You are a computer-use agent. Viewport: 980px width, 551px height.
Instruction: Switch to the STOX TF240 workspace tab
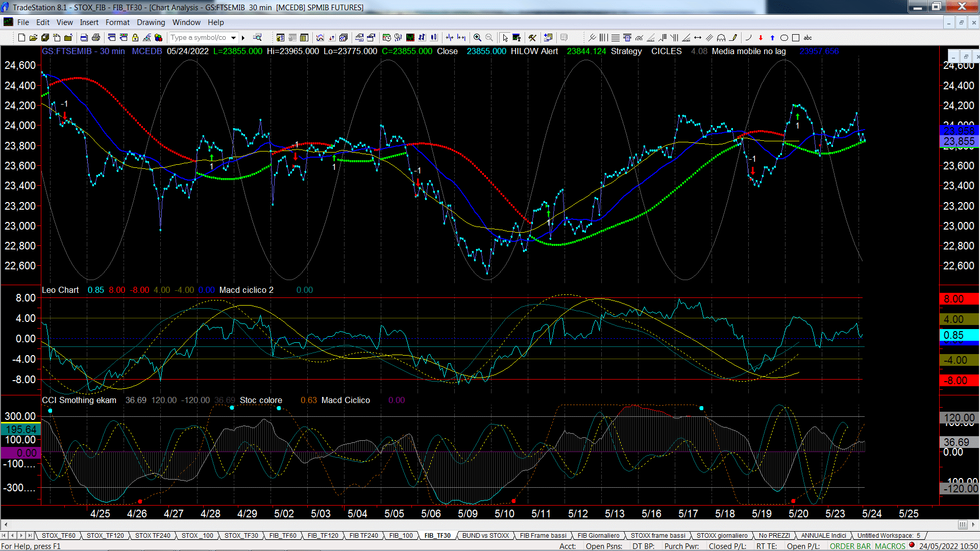(153, 535)
